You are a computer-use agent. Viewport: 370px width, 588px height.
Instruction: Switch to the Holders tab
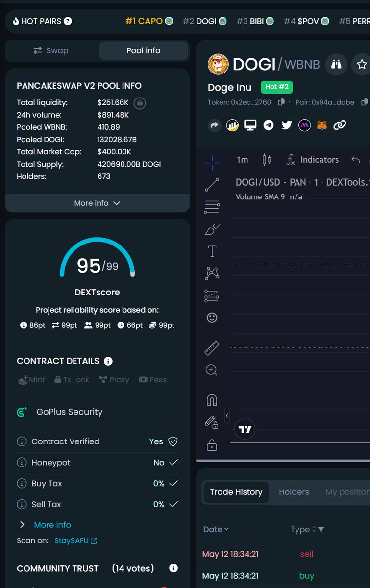point(294,492)
